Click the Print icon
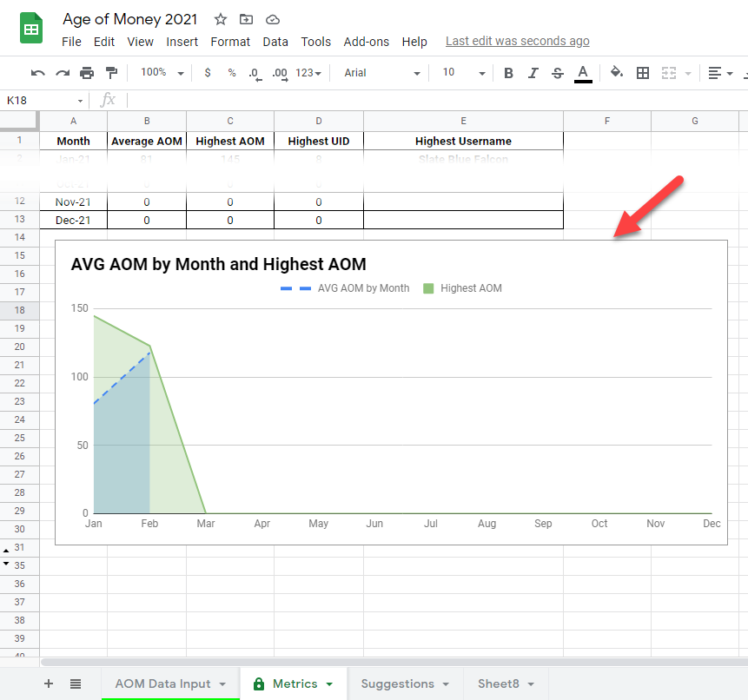Viewport: 748px width, 700px height. point(86,73)
